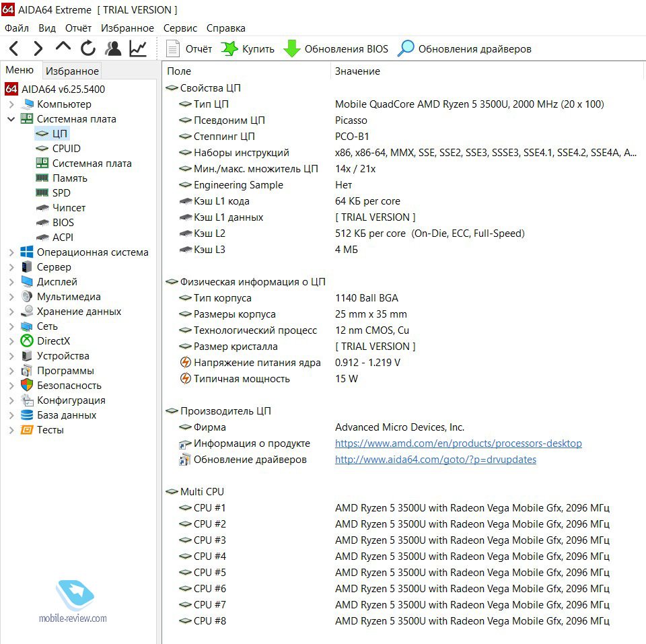Screen dimensions: 646x644
Task: Click the Buy (Купить) toolbar button
Action: pos(248,49)
